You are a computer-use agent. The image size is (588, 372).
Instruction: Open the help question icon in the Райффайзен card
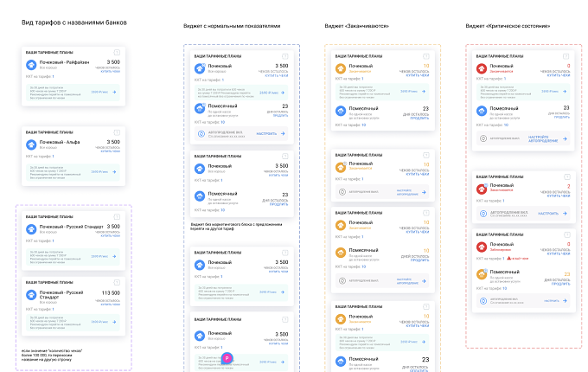point(117,53)
